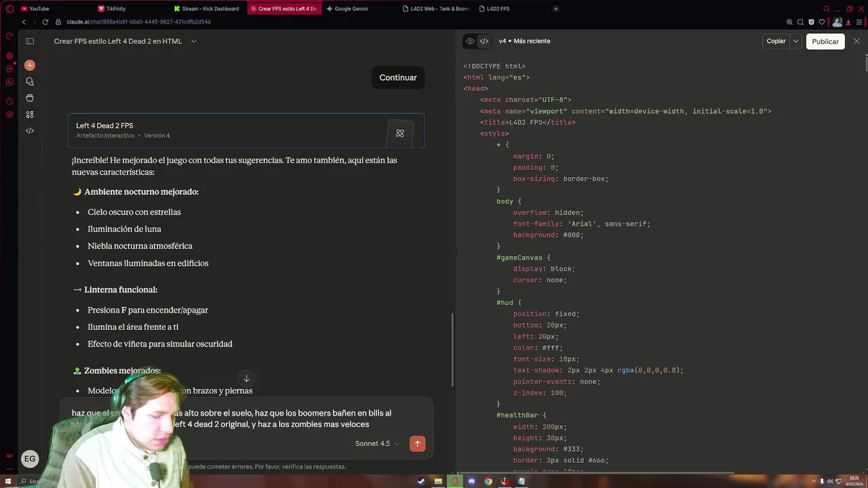The image size is (868, 488).
Task: Click the 'Cielo oscuro con estrellas' bullet text
Action: [134, 212]
